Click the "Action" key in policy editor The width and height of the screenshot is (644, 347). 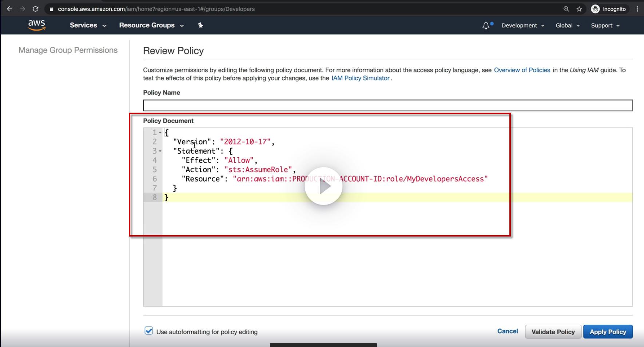pyautogui.click(x=199, y=170)
